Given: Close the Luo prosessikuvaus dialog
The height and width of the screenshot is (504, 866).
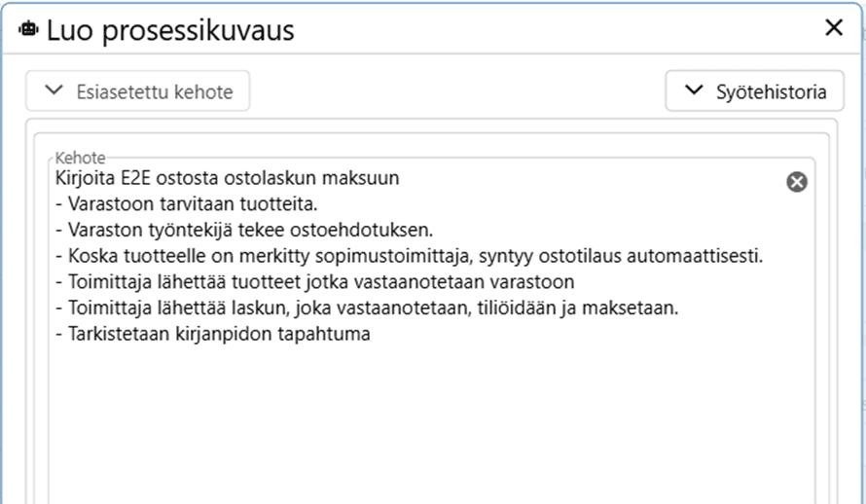Looking at the screenshot, I should click(834, 28).
